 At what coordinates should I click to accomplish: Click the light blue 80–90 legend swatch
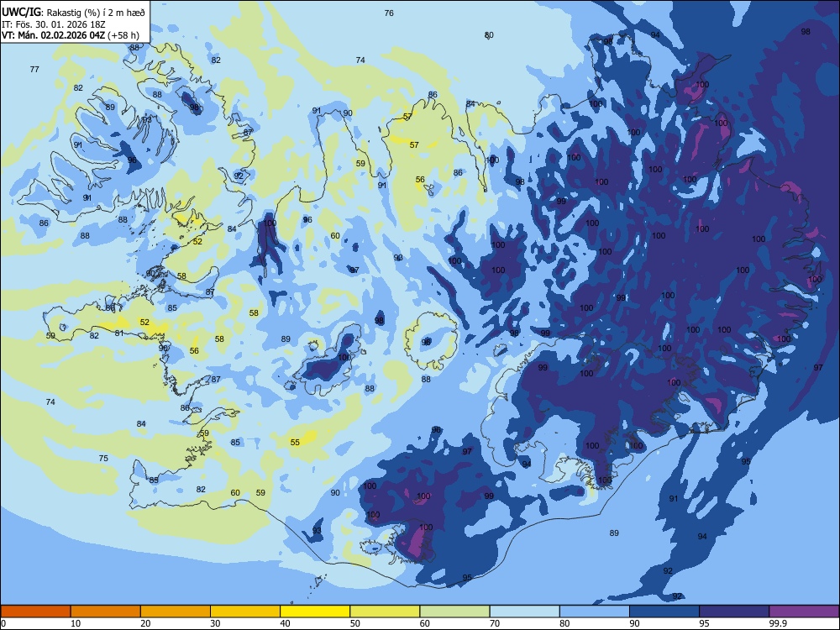tap(595, 612)
